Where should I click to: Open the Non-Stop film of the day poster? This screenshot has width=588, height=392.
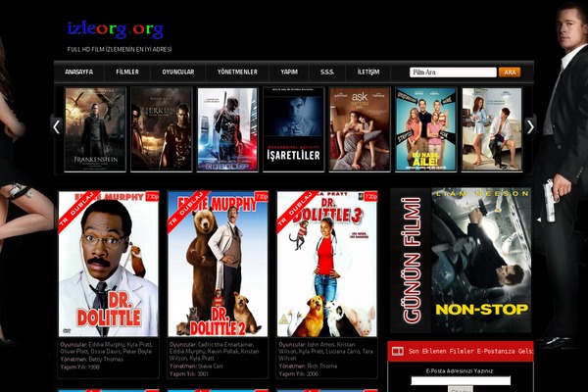[481, 260]
